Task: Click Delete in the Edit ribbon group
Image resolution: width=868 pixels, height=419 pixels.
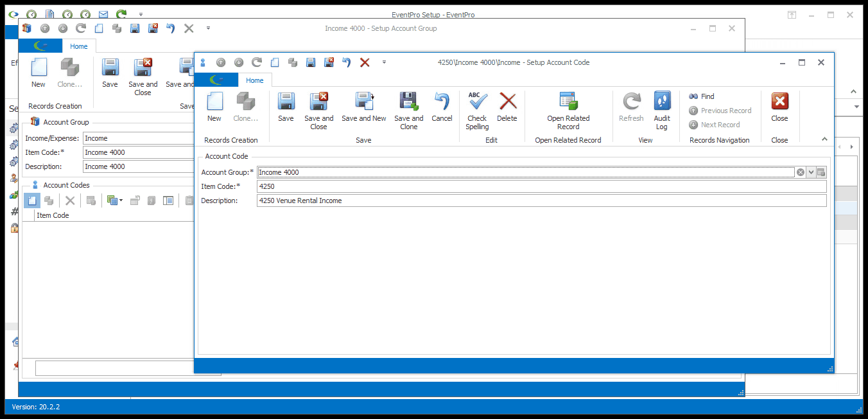Action: pyautogui.click(x=507, y=107)
